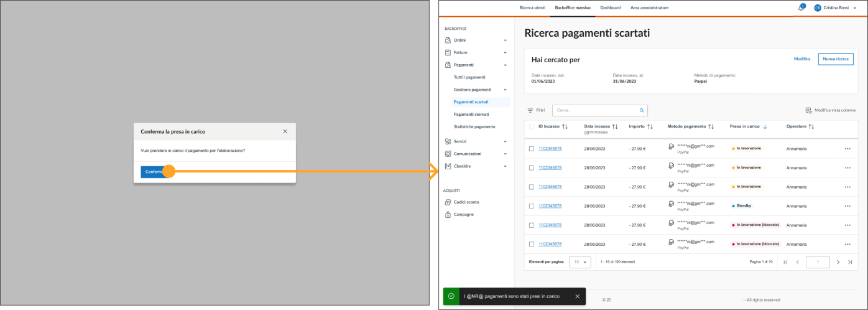Switch to the Dashboard tab
The width and height of the screenshot is (868, 310).
(610, 7)
